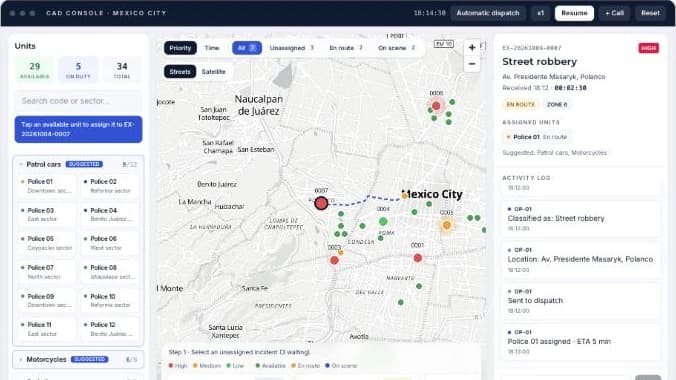676x380 pixels.
Task: Select unit Police 12
Action: [x=110, y=329]
